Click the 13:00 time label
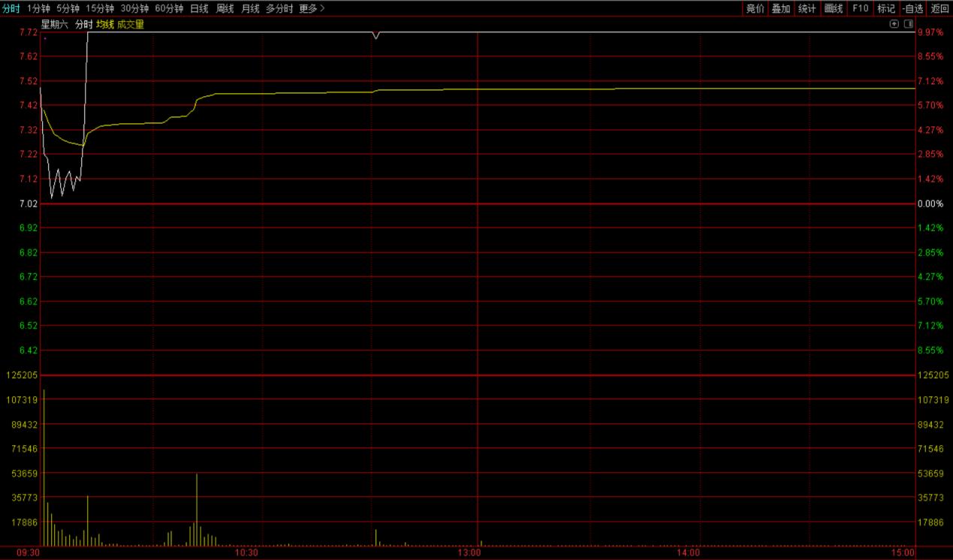This screenshot has height=560, width=953. (470, 552)
